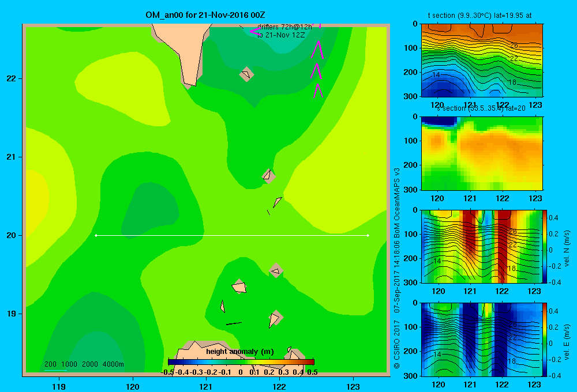Click the 'drifters 72h@12h' annotation
This screenshot has width=577, height=392.
pyautogui.click(x=284, y=27)
